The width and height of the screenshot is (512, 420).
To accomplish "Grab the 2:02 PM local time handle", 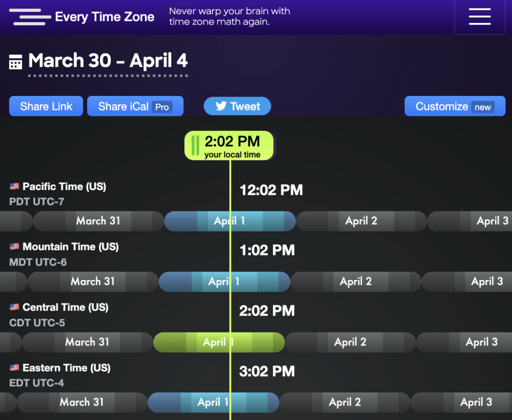I will point(195,146).
